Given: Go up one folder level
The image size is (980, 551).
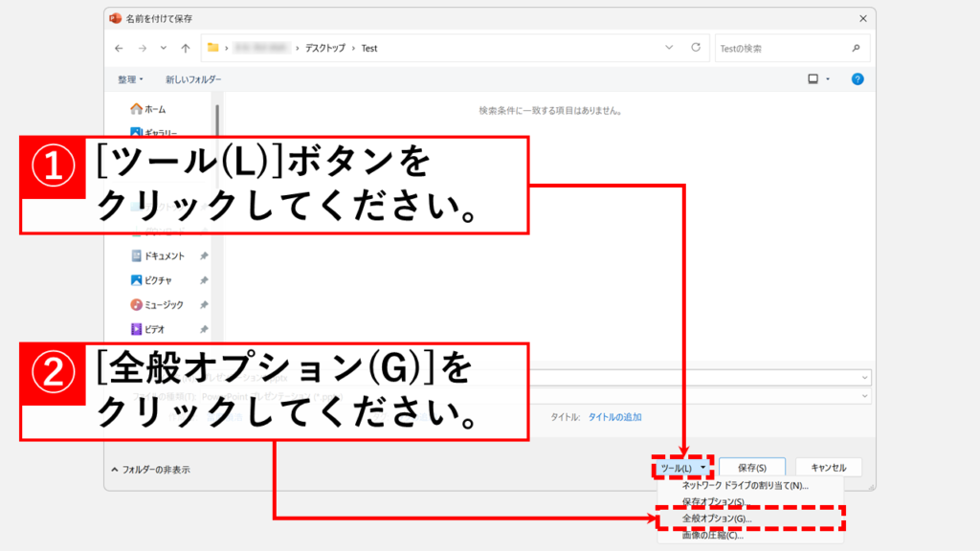Looking at the screenshot, I should (186, 48).
